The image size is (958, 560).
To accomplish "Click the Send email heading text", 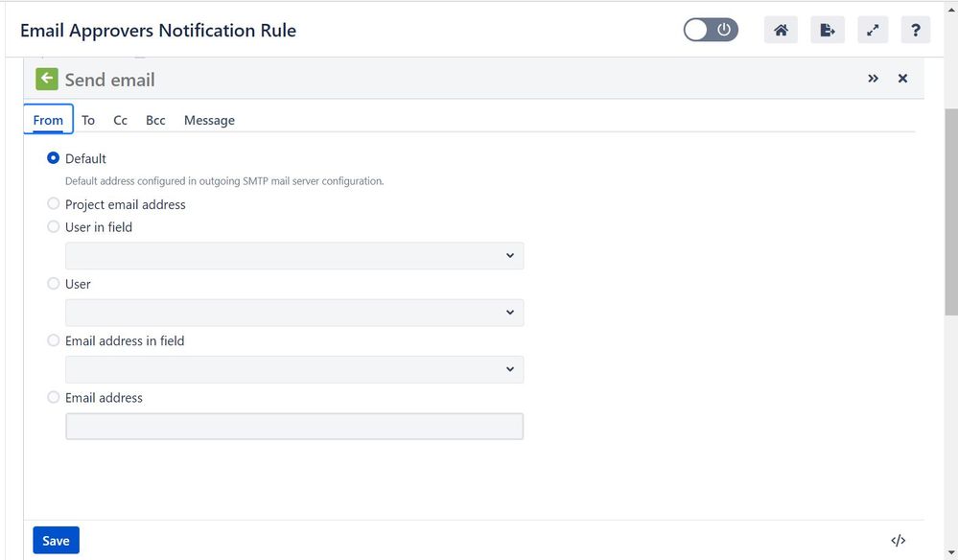I will click(110, 80).
